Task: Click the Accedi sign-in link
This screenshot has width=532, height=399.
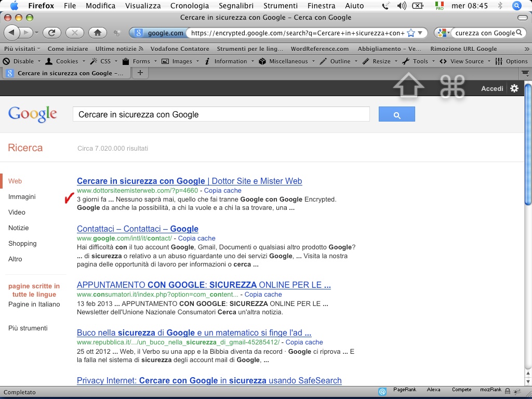Action: [492, 88]
